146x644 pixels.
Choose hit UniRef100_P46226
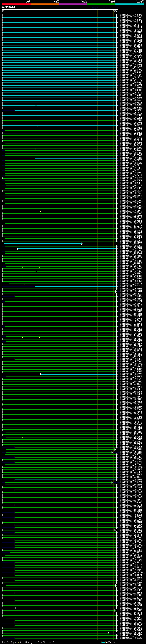pyautogui.click(x=131, y=75)
